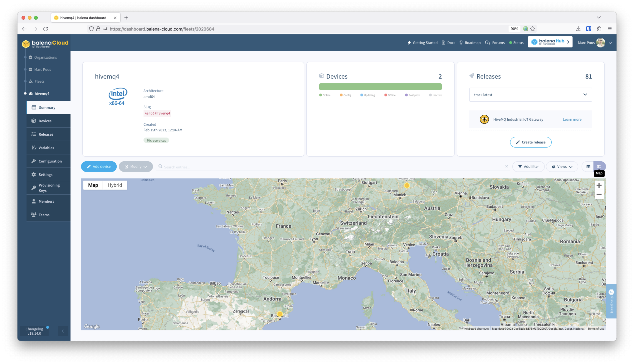Viewport: 634px width, 364px height.
Task: Click the Barcelona device marker
Action: (x=280, y=314)
